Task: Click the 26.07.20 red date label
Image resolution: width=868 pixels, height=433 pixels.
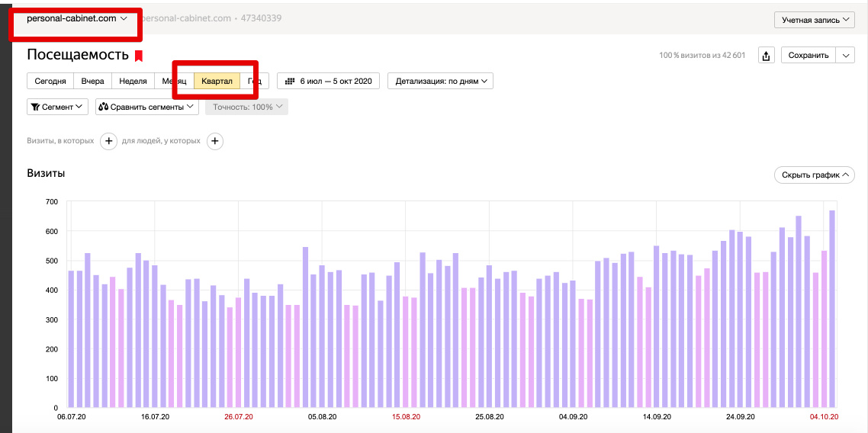Action: 239,416
